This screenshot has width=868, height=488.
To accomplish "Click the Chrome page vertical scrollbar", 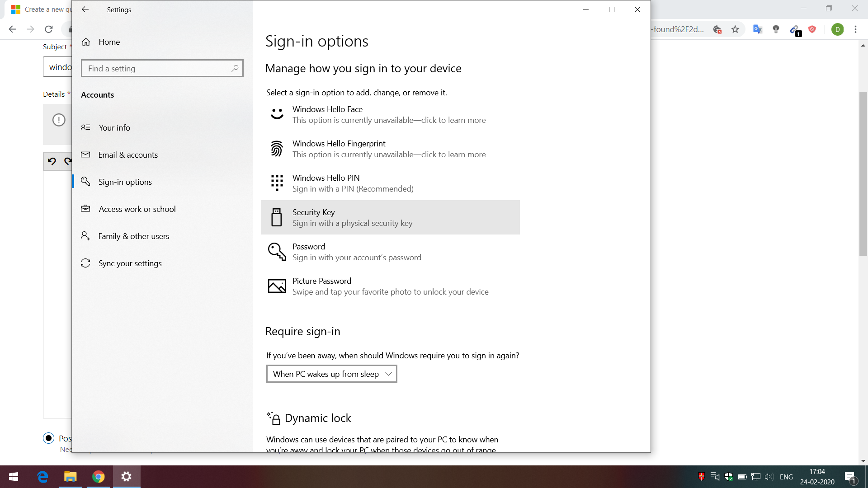I will click(863, 174).
